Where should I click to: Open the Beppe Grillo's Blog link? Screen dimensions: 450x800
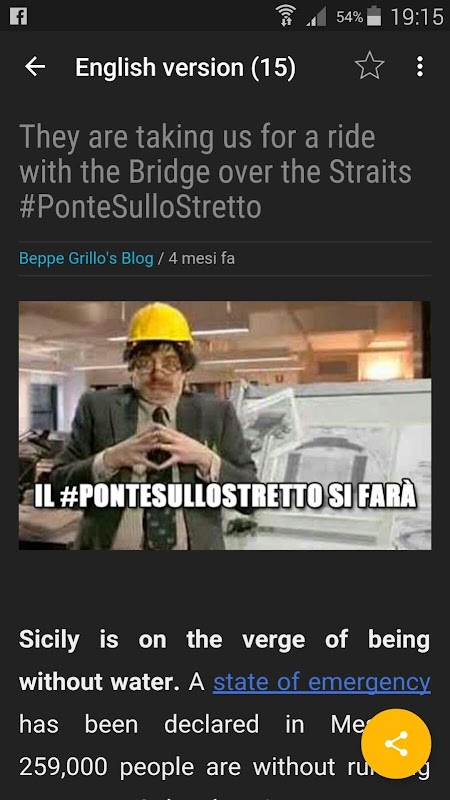(x=86, y=259)
